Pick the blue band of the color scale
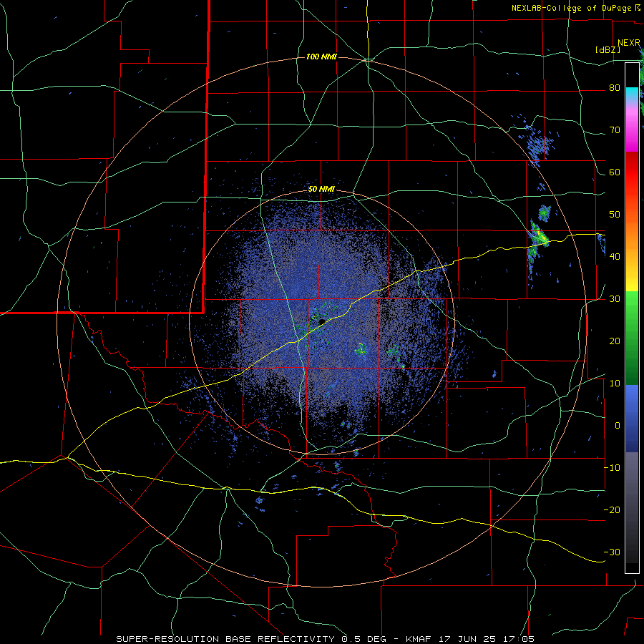 click(632, 419)
